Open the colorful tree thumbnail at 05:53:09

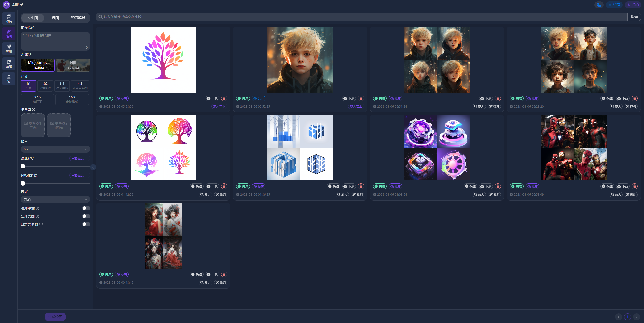point(163,60)
